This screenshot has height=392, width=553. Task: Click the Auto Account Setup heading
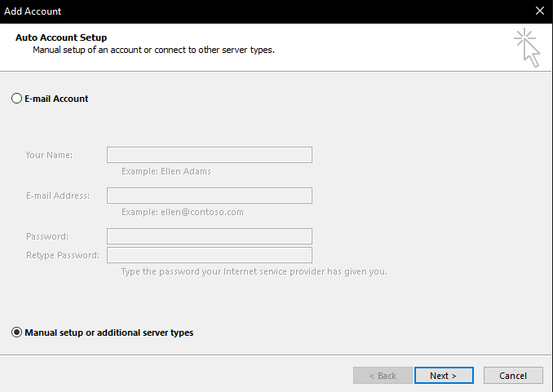(61, 37)
